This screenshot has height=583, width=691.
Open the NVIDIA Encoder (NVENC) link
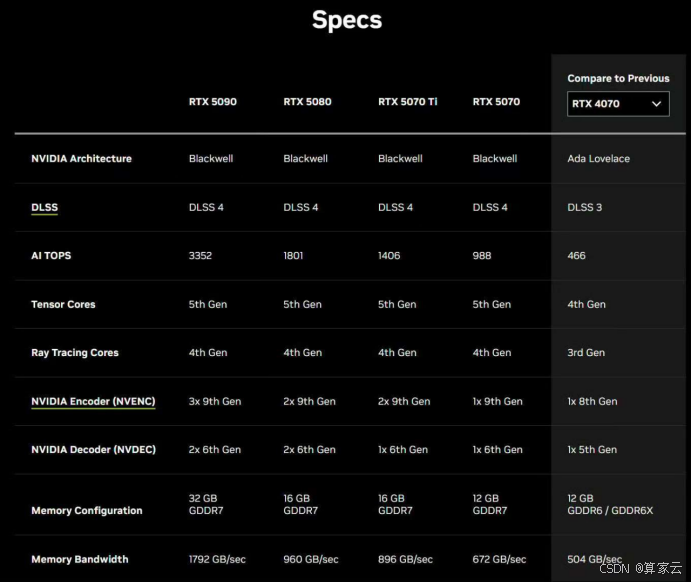coord(93,401)
